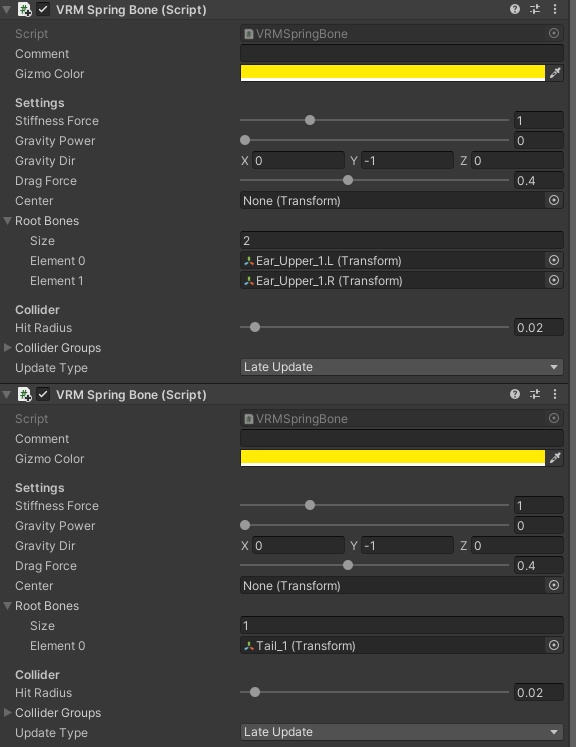Open object picker for Tail_1 element

[554, 645]
